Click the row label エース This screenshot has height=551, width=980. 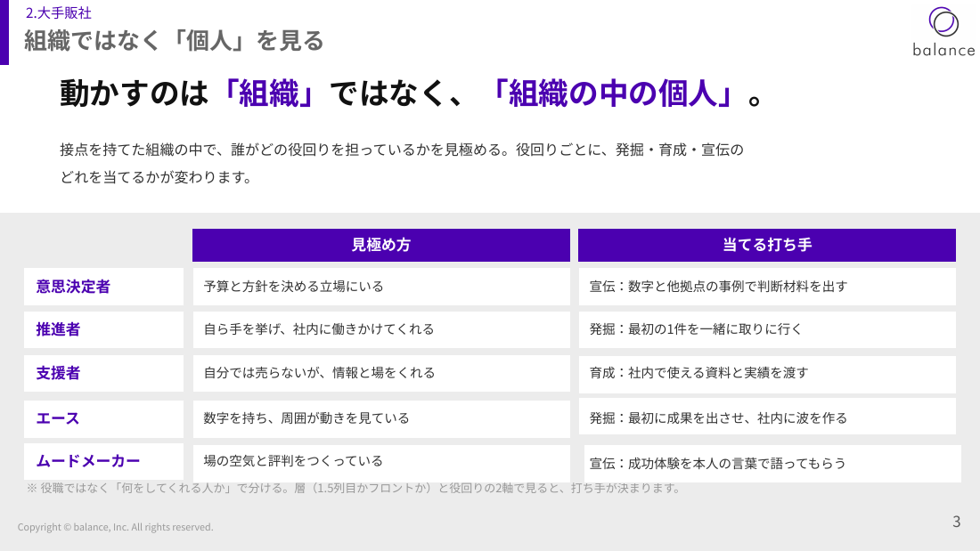coord(103,418)
